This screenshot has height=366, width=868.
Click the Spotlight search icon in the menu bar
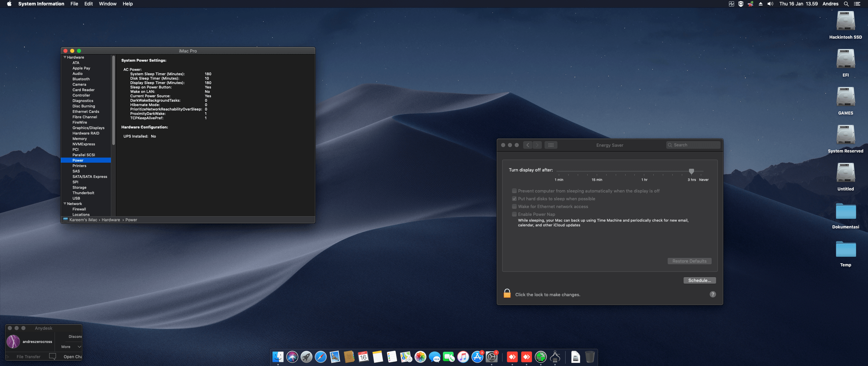846,4
